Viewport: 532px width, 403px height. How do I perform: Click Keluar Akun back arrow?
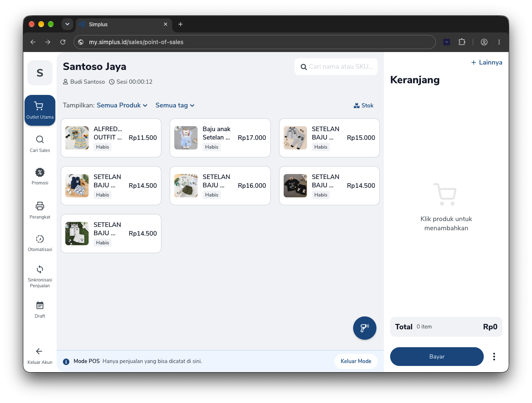[39, 351]
